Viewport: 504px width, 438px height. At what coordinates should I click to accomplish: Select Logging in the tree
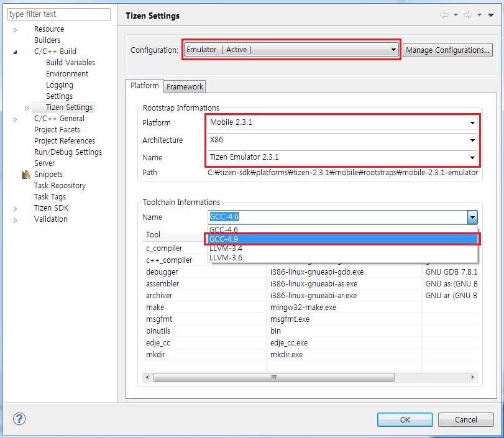(60, 85)
